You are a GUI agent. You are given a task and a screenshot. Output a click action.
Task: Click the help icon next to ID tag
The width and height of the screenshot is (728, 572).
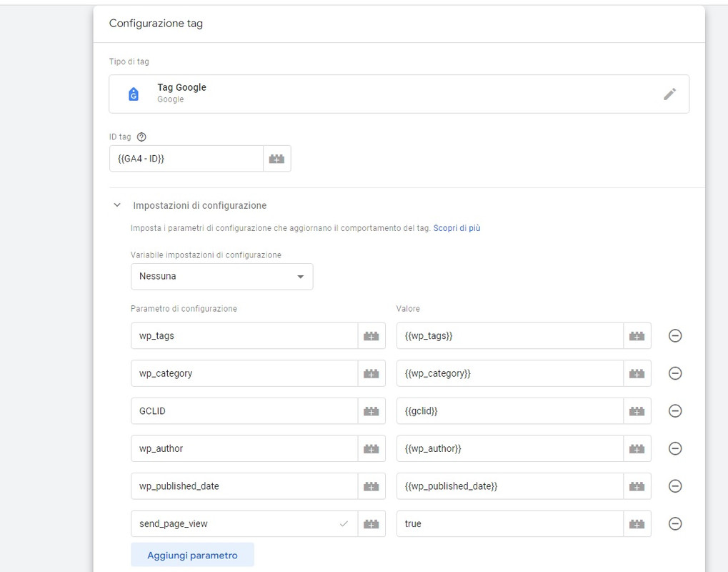141,137
